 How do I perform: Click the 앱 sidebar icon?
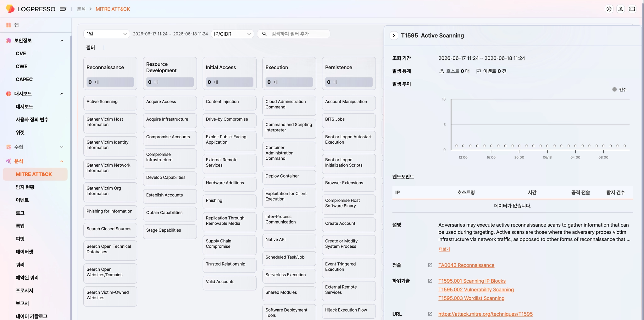click(9, 25)
